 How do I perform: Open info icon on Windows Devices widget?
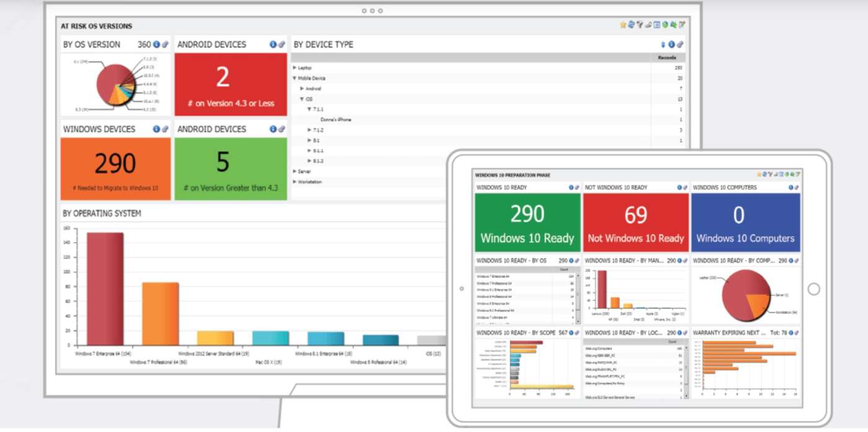(x=156, y=129)
